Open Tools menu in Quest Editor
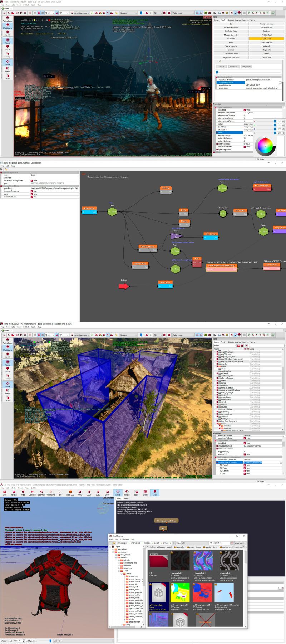Image resolution: width=286 pixels, height=644 pixels. click(13, 166)
